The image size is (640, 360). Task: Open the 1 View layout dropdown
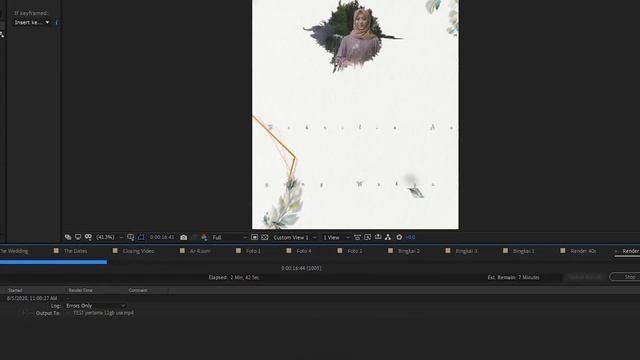pyautogui.click(x=336, y=237)
